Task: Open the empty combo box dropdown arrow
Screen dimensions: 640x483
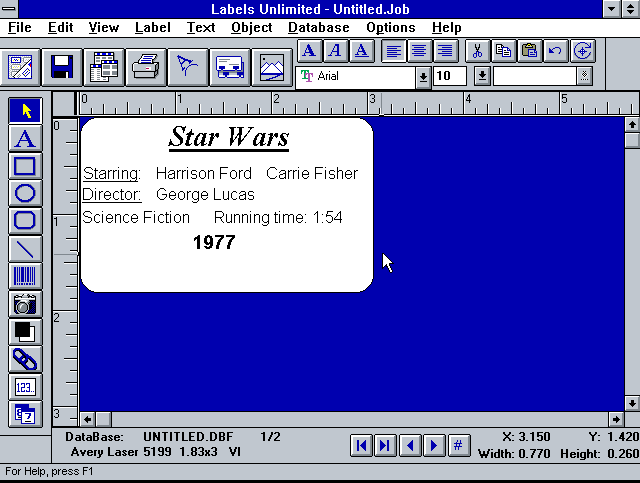Action: (x=584, y=76)
